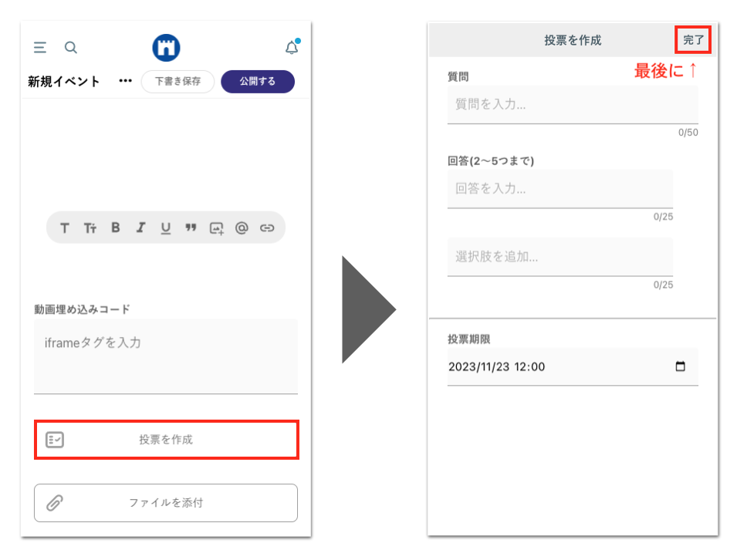
Task: Click the 0/50 character counter
Action: (688, 133)
